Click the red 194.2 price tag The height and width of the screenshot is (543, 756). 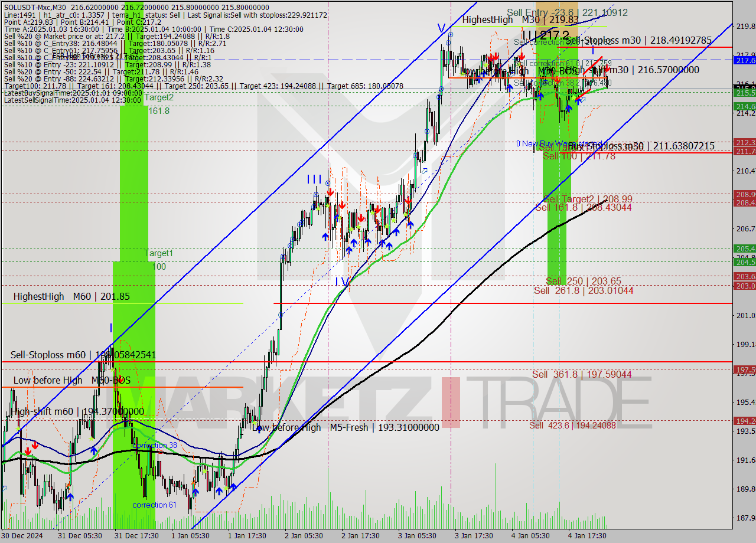[745, 421]
